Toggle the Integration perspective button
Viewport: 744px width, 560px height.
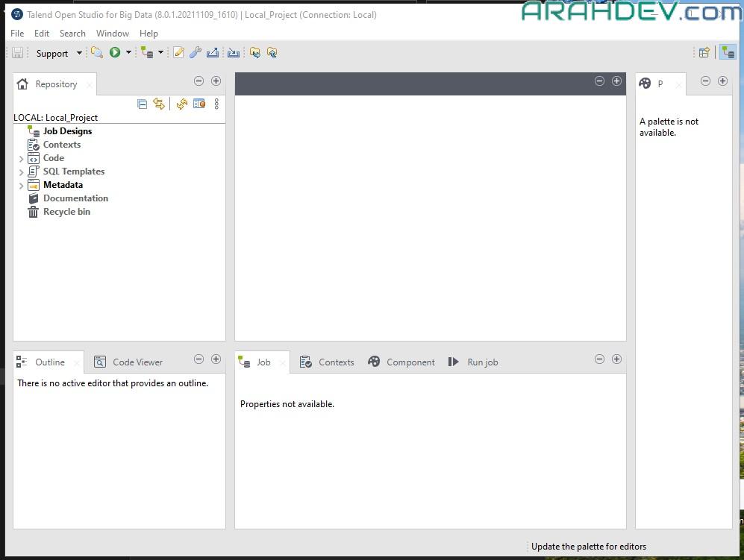pos(728,52)
